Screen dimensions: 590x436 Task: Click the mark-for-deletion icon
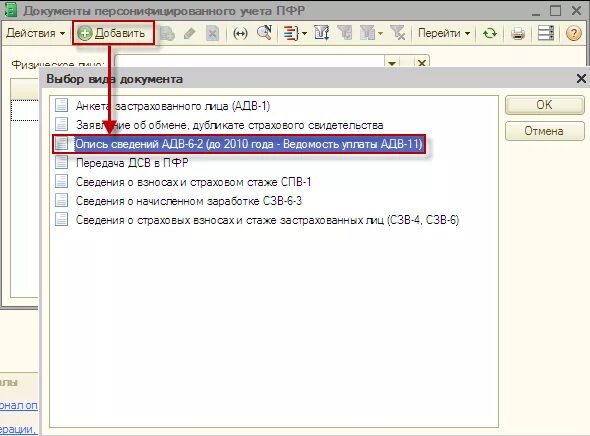pos(213,33)
